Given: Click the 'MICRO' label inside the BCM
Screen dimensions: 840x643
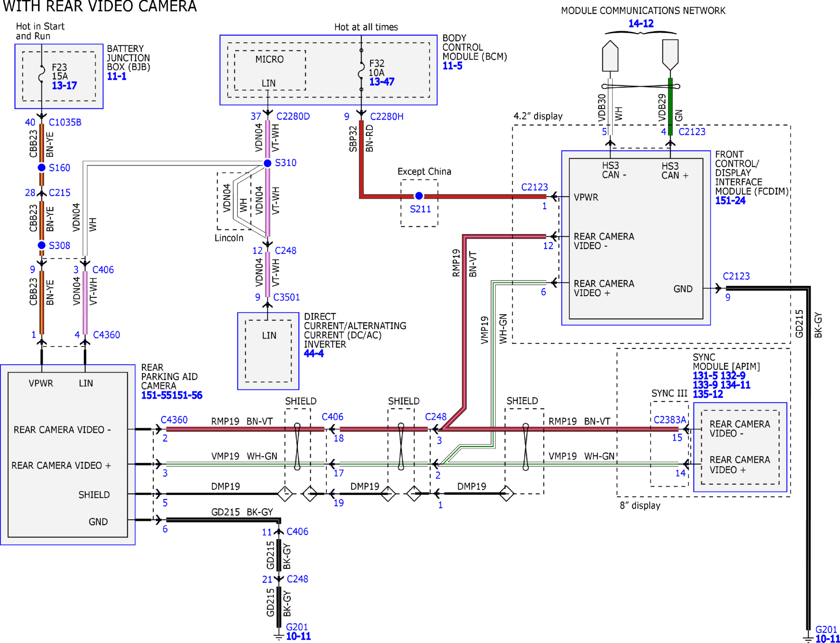Looking at the screenshot, I should point(269,59).
